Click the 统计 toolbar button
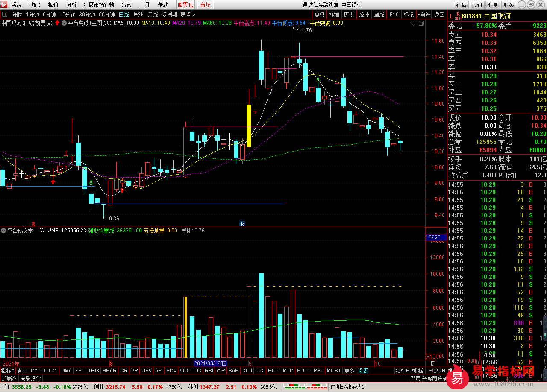Screen dimensions: 547x392 [x=364, y=15]
